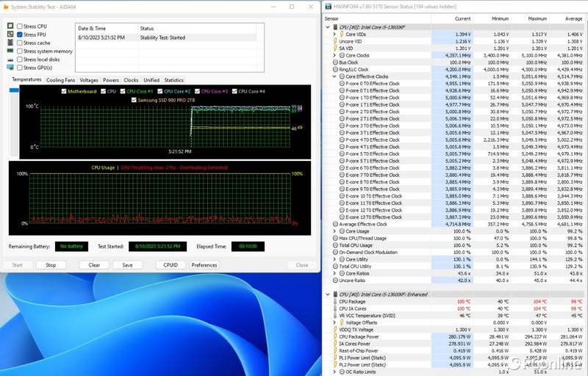Click the clock icon of Ring/LLC Clock row
588x376 pixels.
(335, 69)
